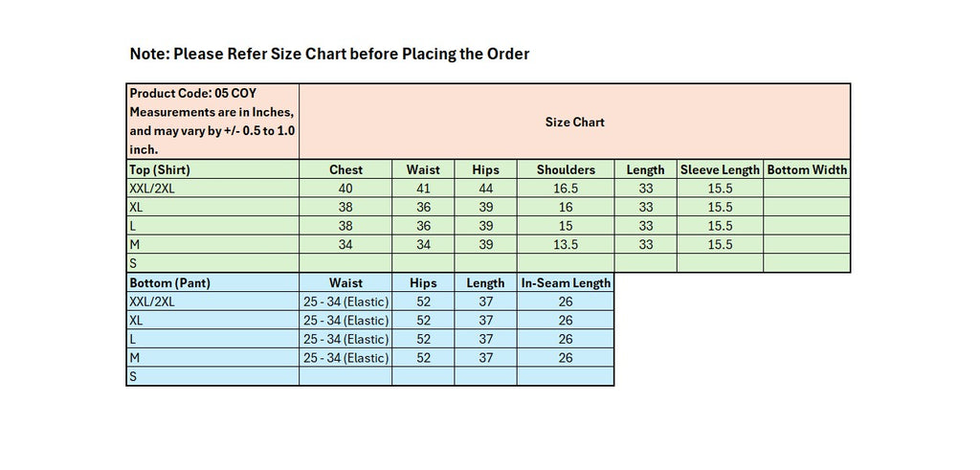Click shirt XXL/2XL hips value 44
Screen dimensions: 980x470
click(485, 189)
